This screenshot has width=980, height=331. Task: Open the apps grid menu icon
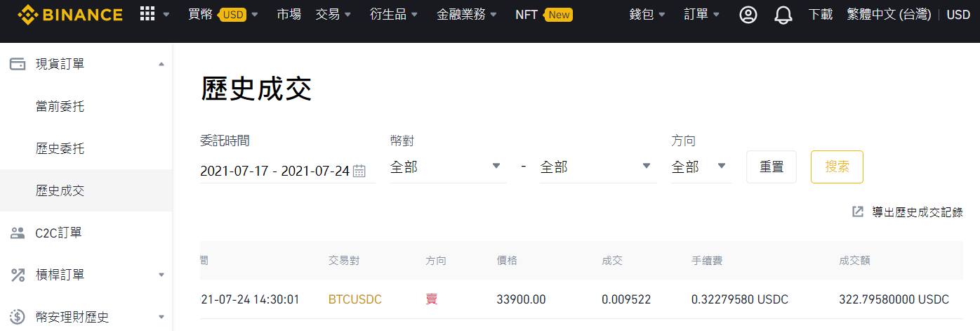pos(147,14)
